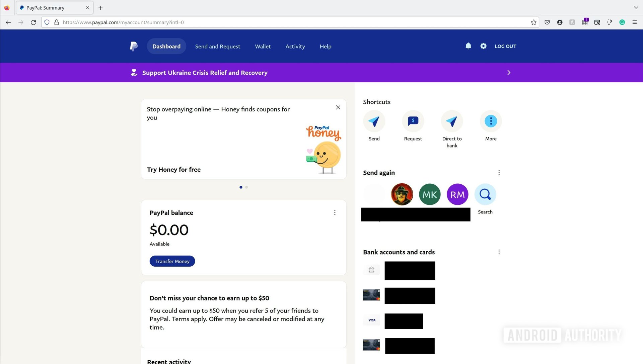
Task: Click the Dashboard tab
Action: coord(166,46)
